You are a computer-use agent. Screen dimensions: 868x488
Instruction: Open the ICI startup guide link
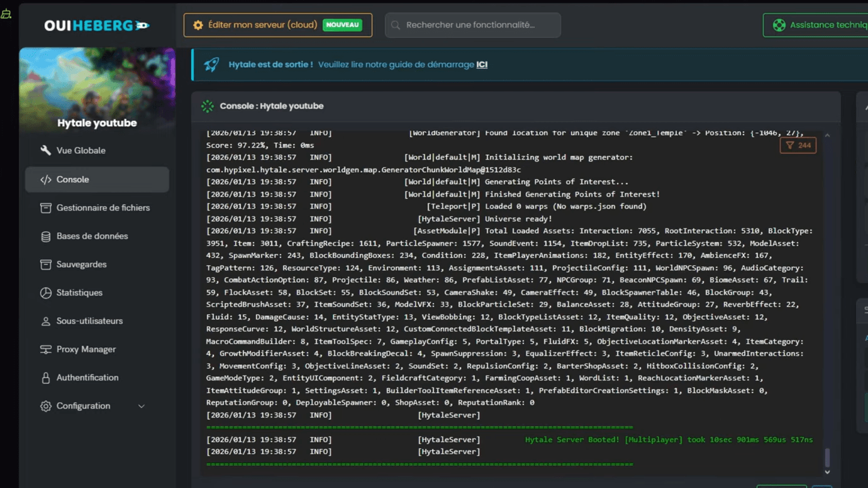[482, 65]
